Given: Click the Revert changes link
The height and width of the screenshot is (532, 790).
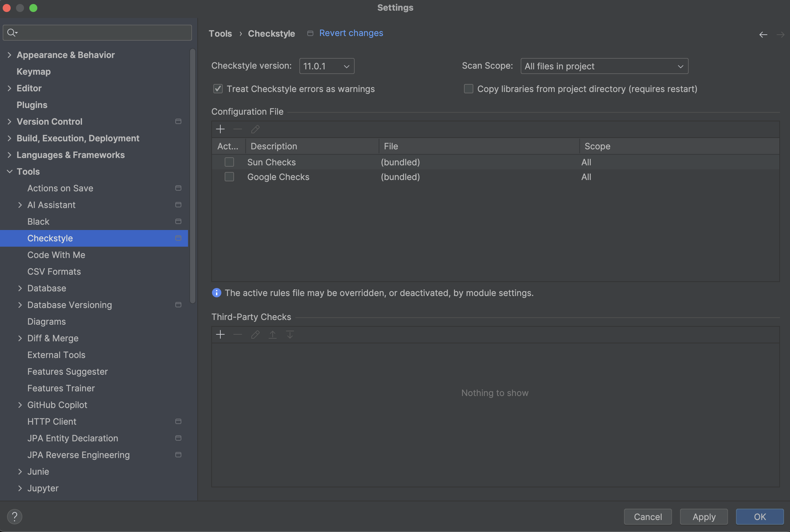Looking at the screenshot, I should click(x=351, y=33).
